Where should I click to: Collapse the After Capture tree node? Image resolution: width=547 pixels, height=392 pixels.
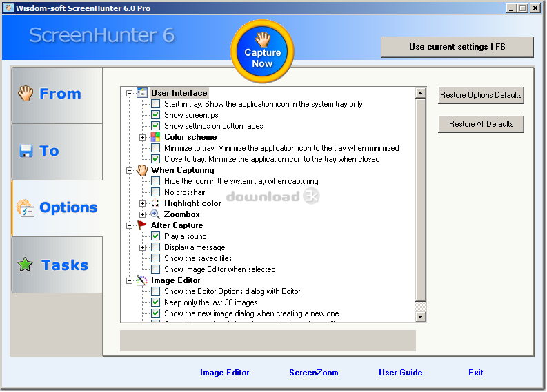coord(129,226)
